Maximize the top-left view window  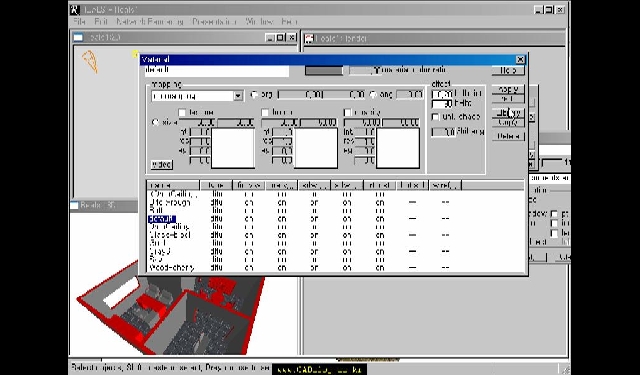[x=280, y=38]
